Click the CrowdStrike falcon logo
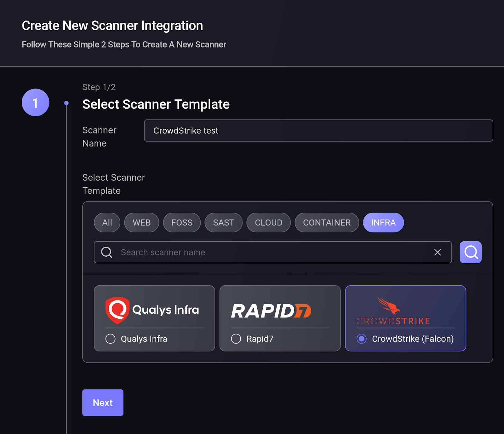Viewport: 504px width, 434px height. pos(393,311)
